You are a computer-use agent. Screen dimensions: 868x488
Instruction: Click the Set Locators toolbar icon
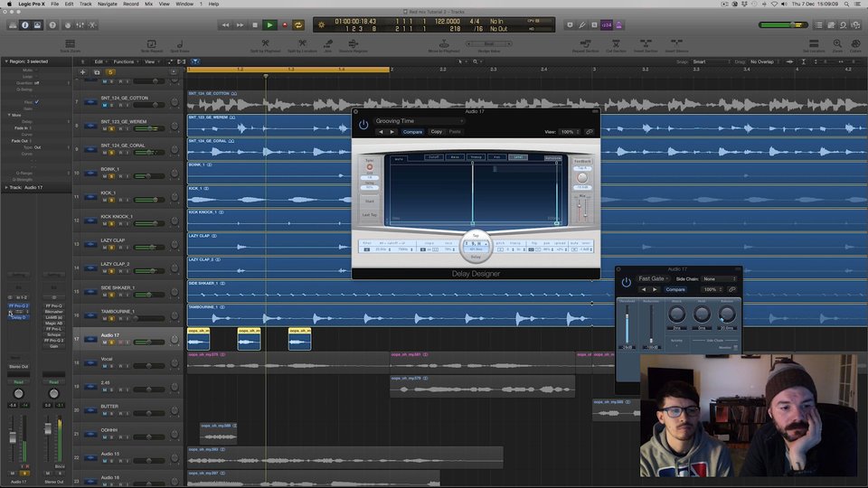tap(813, 43)
